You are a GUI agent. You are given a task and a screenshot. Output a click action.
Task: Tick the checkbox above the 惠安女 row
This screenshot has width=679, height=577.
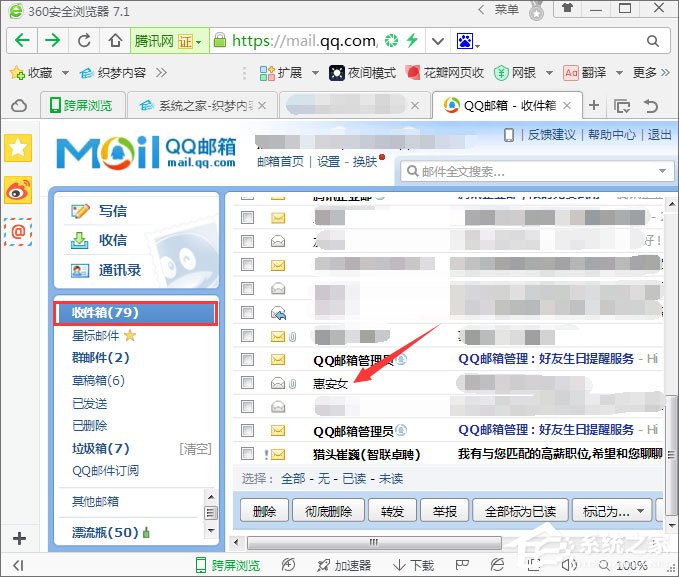(x=247, y=359)
